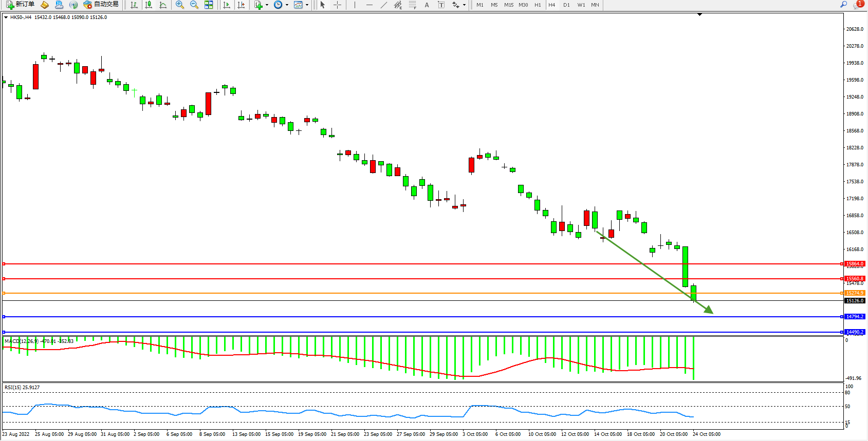Viewport: 868px width, 441px height.
Task: Select the text label tool
Action: click(x=427, y=5)
